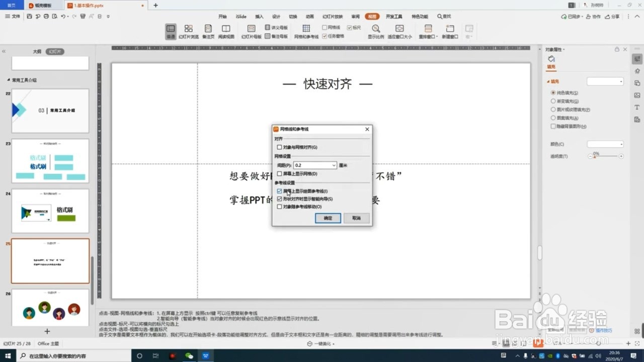Open 讲义母版 handout master

click(x=276, y=28)
